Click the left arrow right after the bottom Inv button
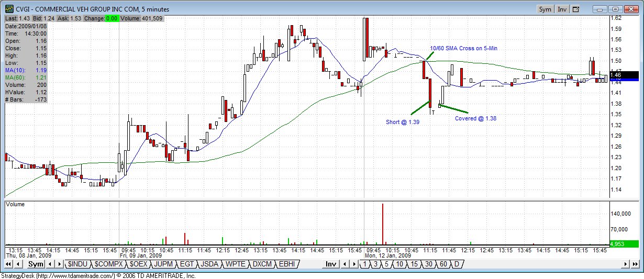The image size is (644, 279). tap(345, 264)
